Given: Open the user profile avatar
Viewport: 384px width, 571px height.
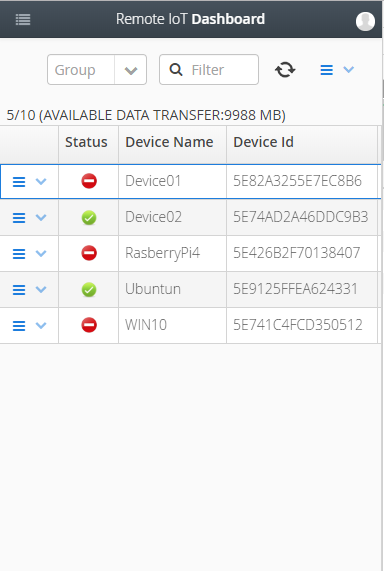Looking at the screenshot, I should click(x=365, y=21).
